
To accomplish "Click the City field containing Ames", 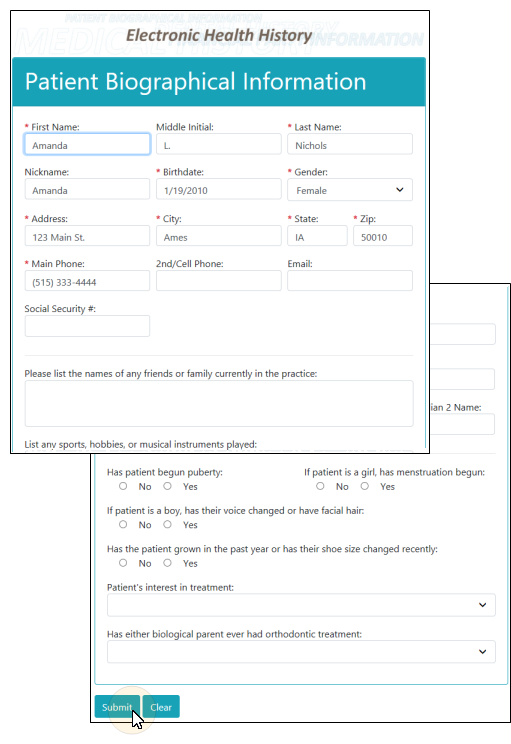I will 219,236.
